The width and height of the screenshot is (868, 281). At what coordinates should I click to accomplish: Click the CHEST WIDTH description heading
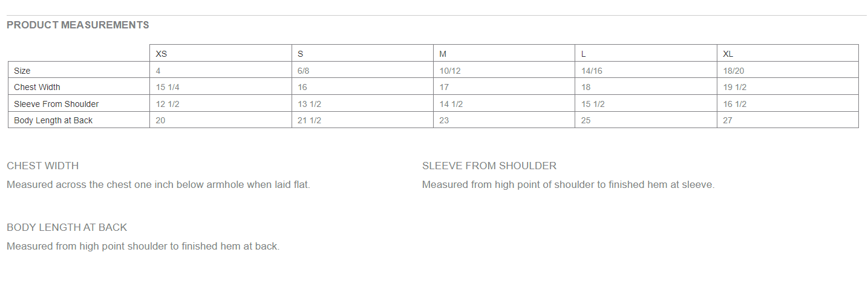click(42, 166)
